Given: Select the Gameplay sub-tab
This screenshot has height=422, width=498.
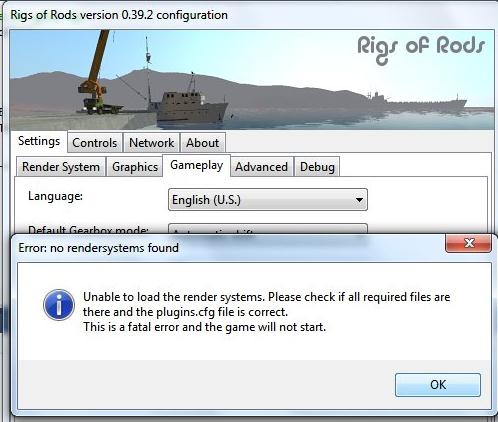Looking at the screenshot, I should pyautogui.click(x=196, y=165).
